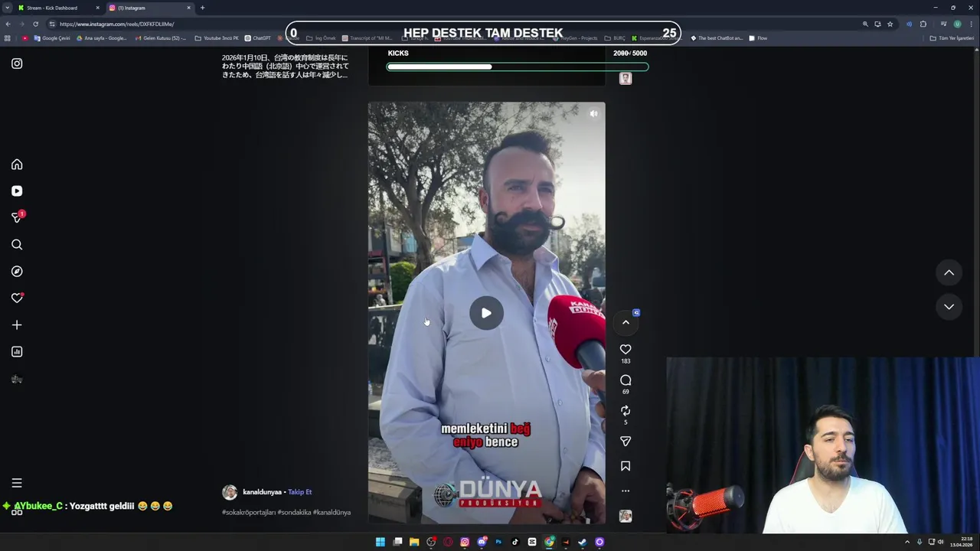Open the ChatGPT bookmark
This screenshot has height=551, width=980.
pyautogui.click(x=258, y=38)
